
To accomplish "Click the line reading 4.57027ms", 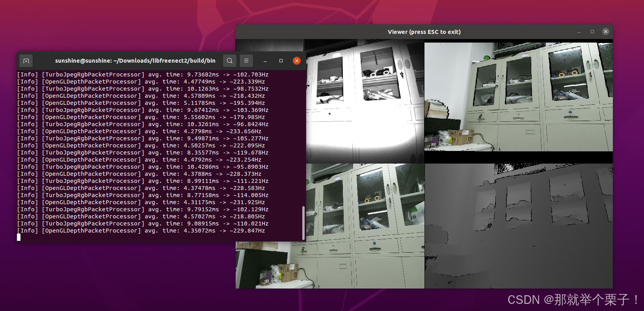I will pyautogui.click(x=141, y=216).
